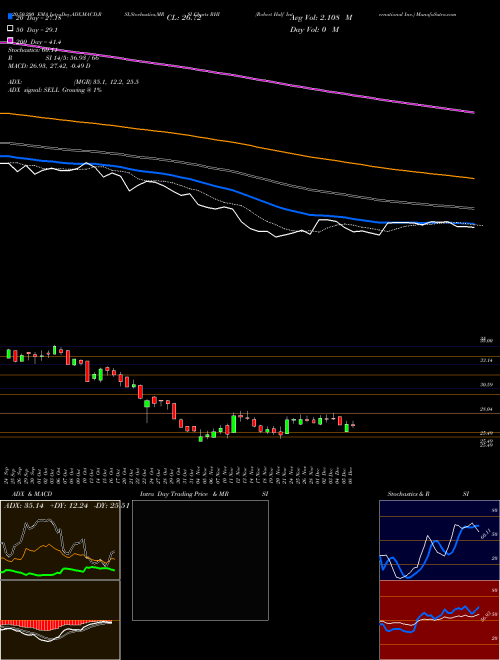Screen dimensions: 500x660
Task: Select the '200 Day = 41.4' legend text
Action: coord(38,42)
